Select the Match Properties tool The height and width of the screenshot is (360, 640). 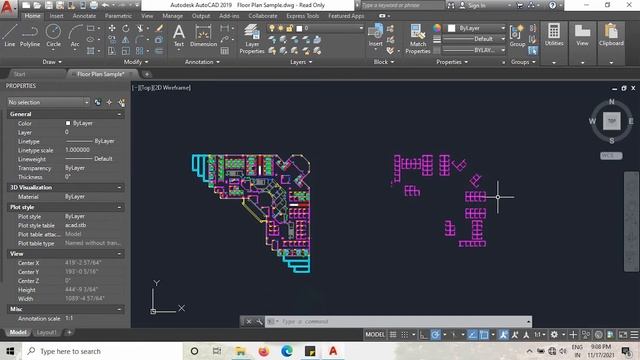tap(418, 39)
